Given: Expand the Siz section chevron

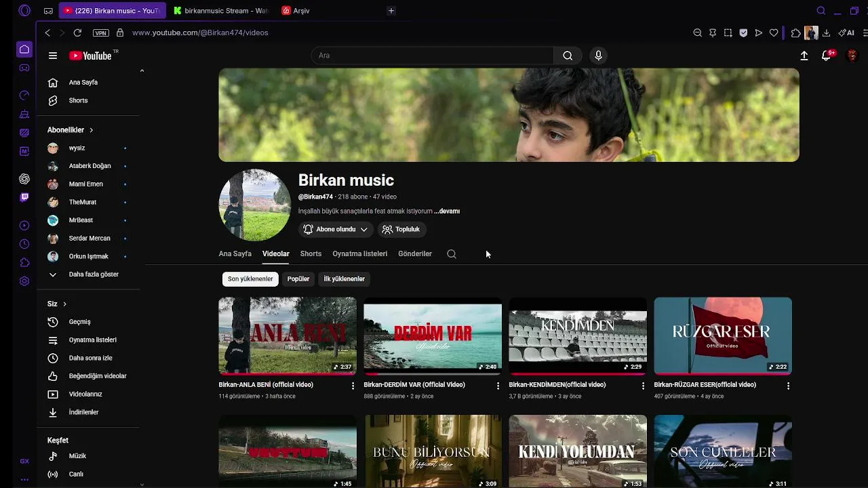Looking at the screenshot, I should tap(64, 304).
